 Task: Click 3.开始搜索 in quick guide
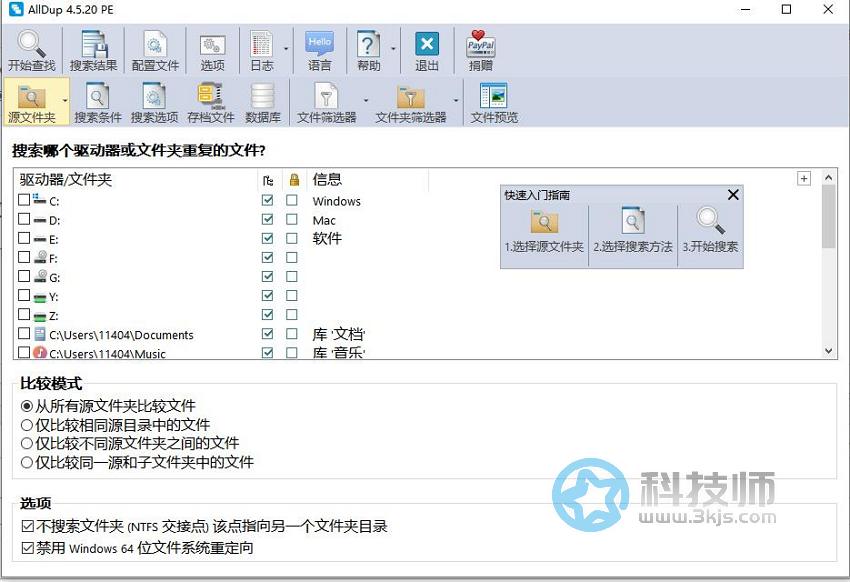point(710,231)
